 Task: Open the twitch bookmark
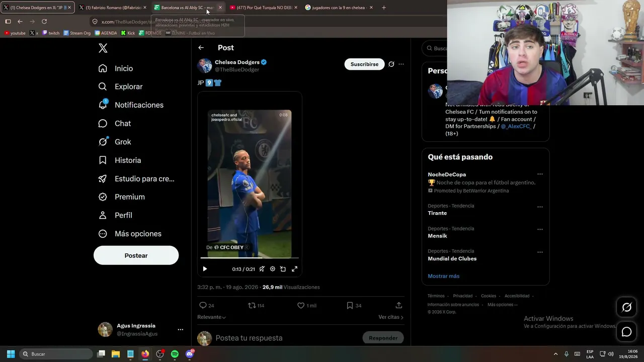tap(51, 33)
